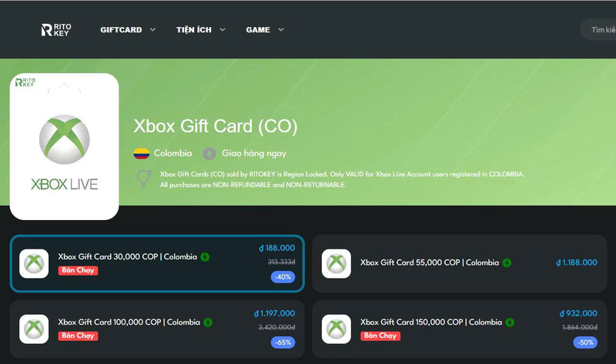This screenshot has width=616, height=364.
Task: Click the lightbulb info icon
Action: click(x=144, y=179)
